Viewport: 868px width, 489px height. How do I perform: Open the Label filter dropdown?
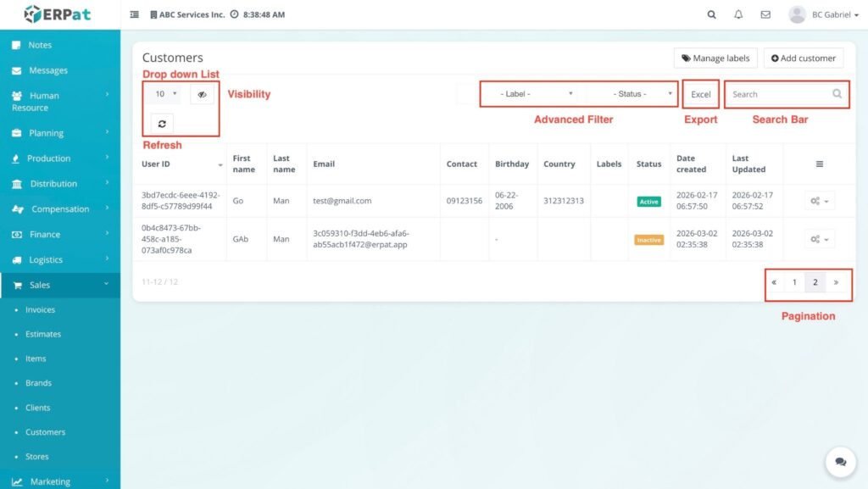coord(535,94)
